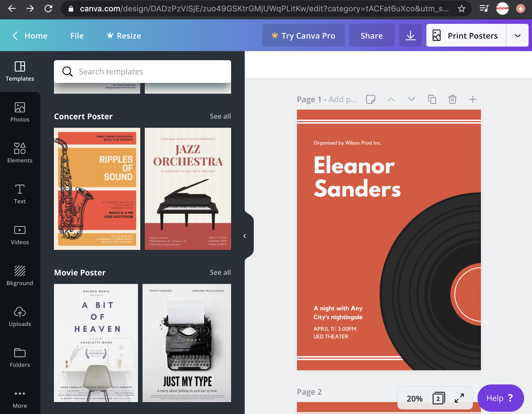532x414 pixels.
Task: Open the File menu
Action: pyautogui.click(x=77, y=36)
